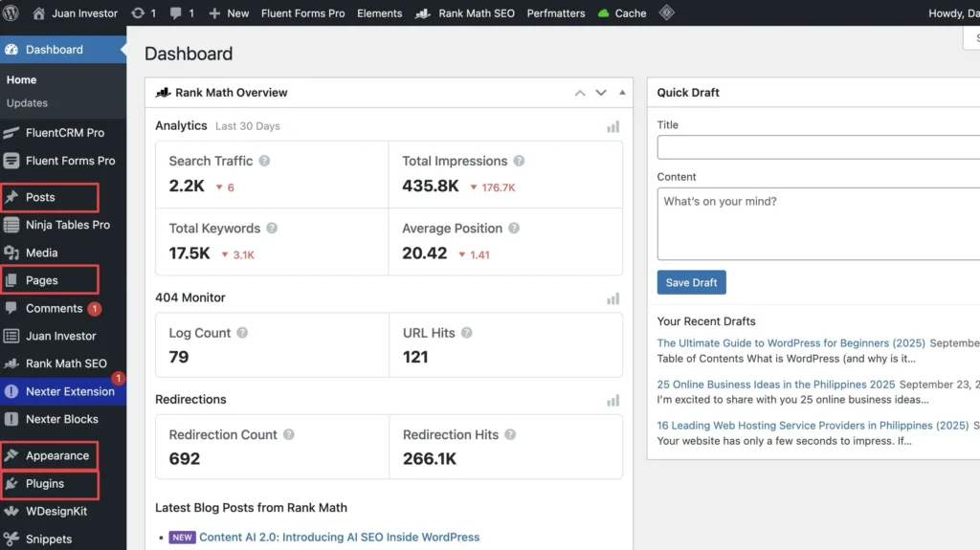Click the Content textarea in Quick Draft
Screen dimensions: 980x550
818,224
